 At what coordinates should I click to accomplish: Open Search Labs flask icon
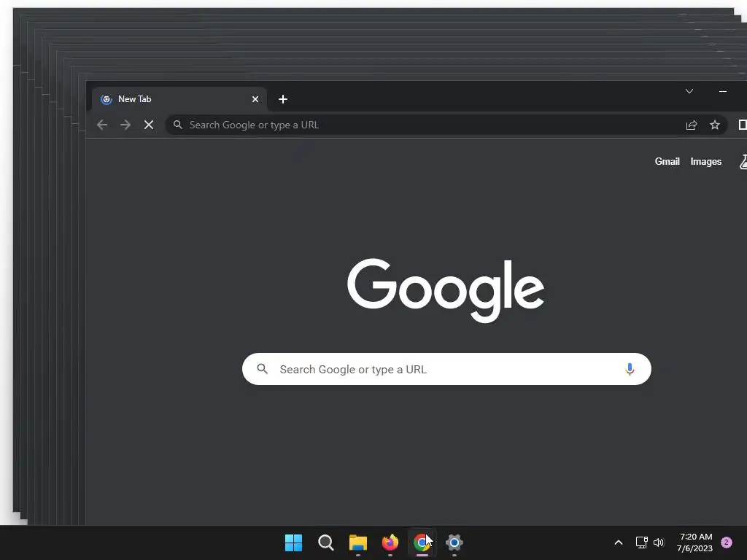pyautogui.click(x=743, y=161)
